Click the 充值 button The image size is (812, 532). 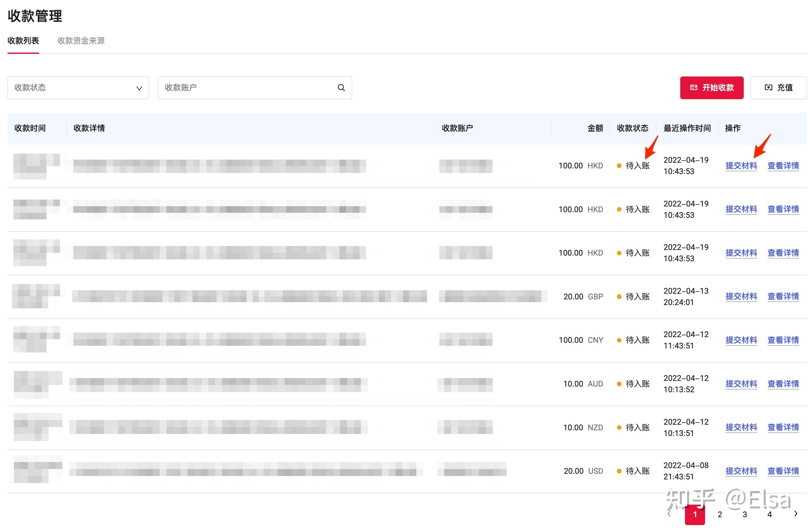[778, 88]
